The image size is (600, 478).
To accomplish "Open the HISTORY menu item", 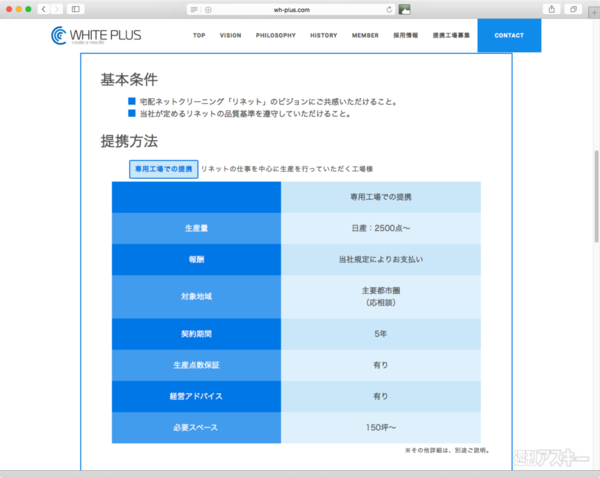I will click(x=324, y=35).
